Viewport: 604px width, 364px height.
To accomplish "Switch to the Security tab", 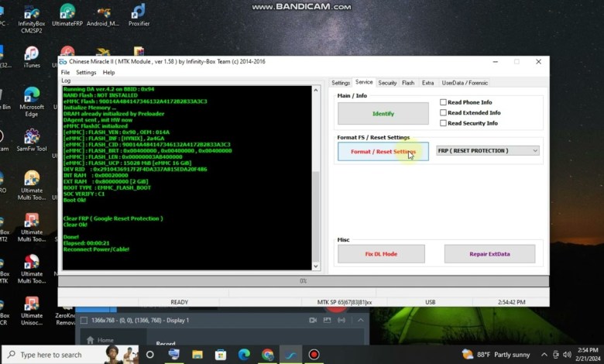I will point(387,83).
